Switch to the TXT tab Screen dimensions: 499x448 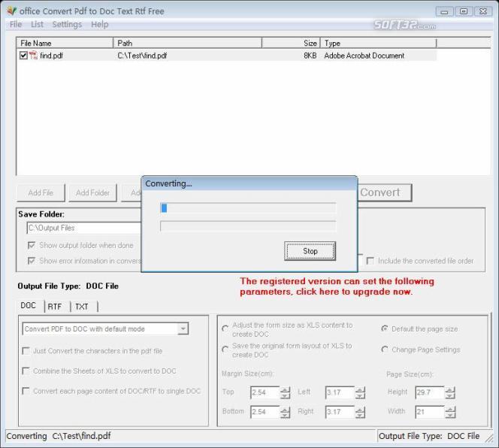pos(81,307)
